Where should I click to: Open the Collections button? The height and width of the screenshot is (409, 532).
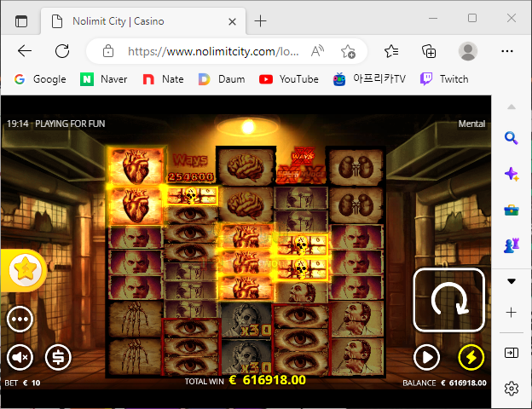pyautogui.click(x=429, y=51)
